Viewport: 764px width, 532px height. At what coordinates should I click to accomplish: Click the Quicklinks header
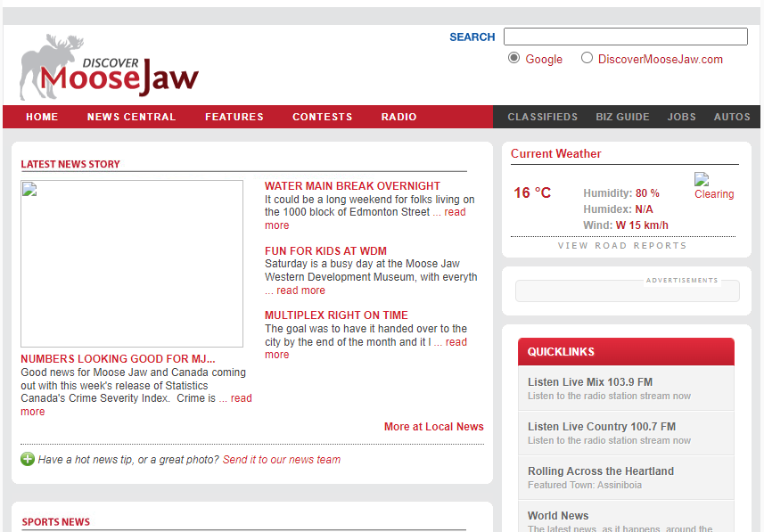pos(626,352)
